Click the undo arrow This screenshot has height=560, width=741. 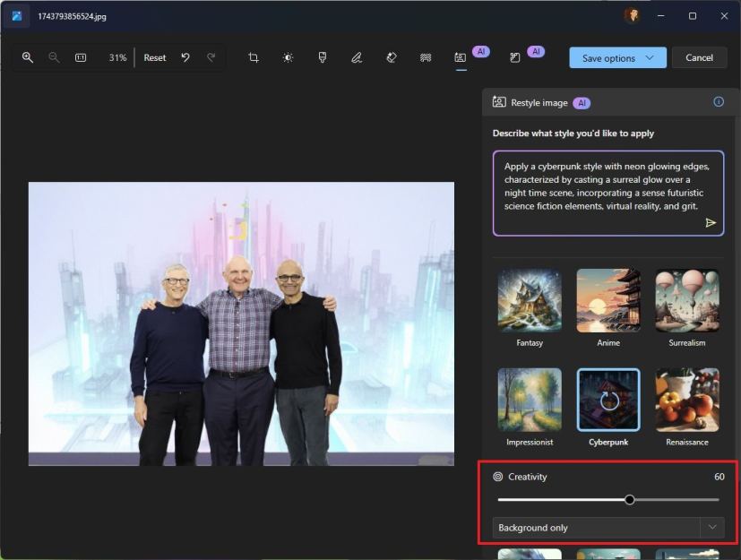coord(185,56)
